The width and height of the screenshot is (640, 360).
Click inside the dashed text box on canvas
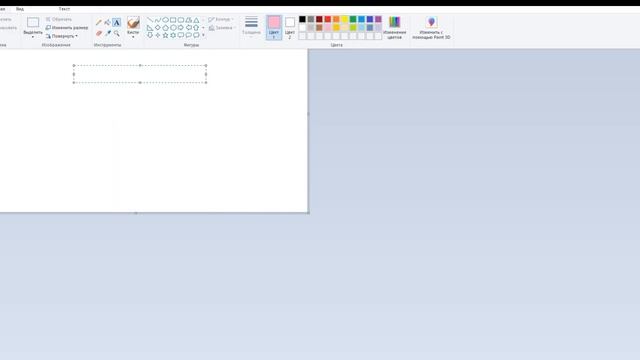click(x=140, y=74)
